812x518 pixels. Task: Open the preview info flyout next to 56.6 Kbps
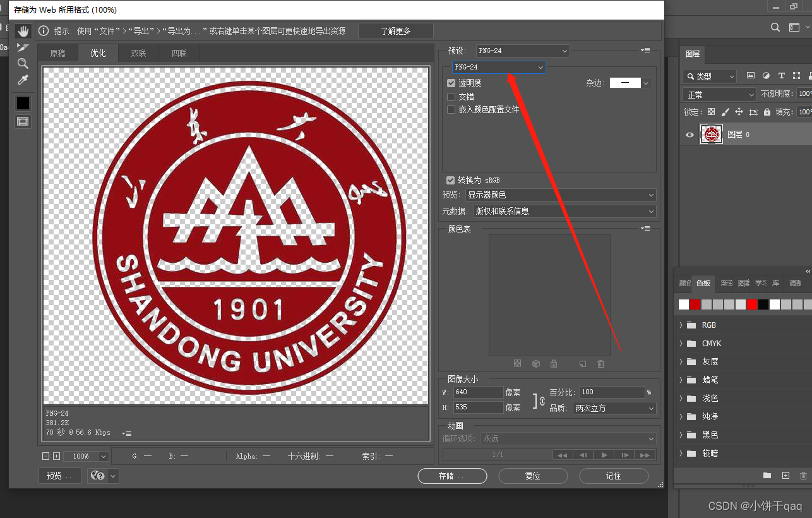pos(126,433)
